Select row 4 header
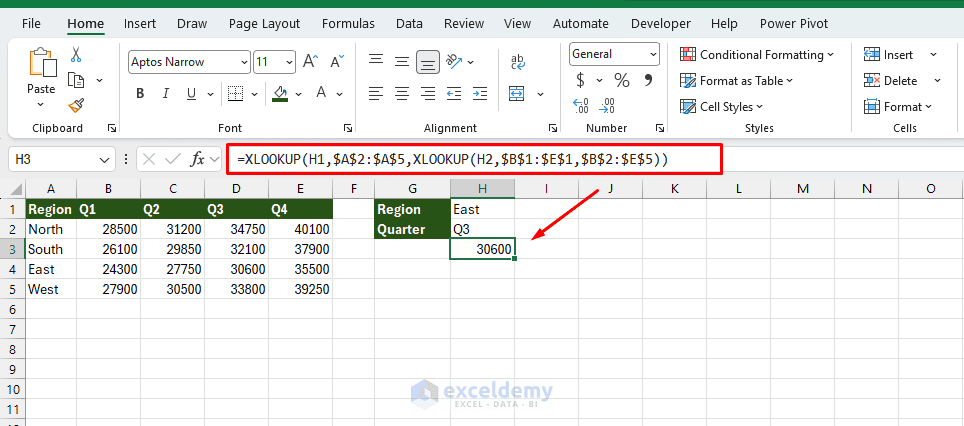The image size is (964, 426). click(x=14, y=269)
